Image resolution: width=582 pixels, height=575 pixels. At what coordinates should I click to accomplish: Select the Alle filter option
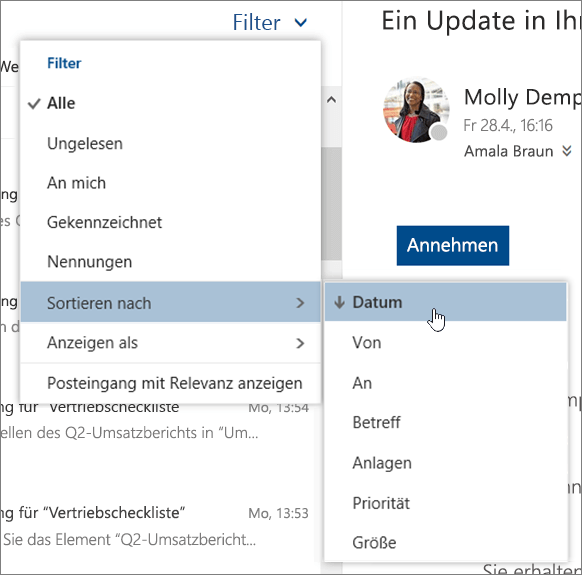170,103
